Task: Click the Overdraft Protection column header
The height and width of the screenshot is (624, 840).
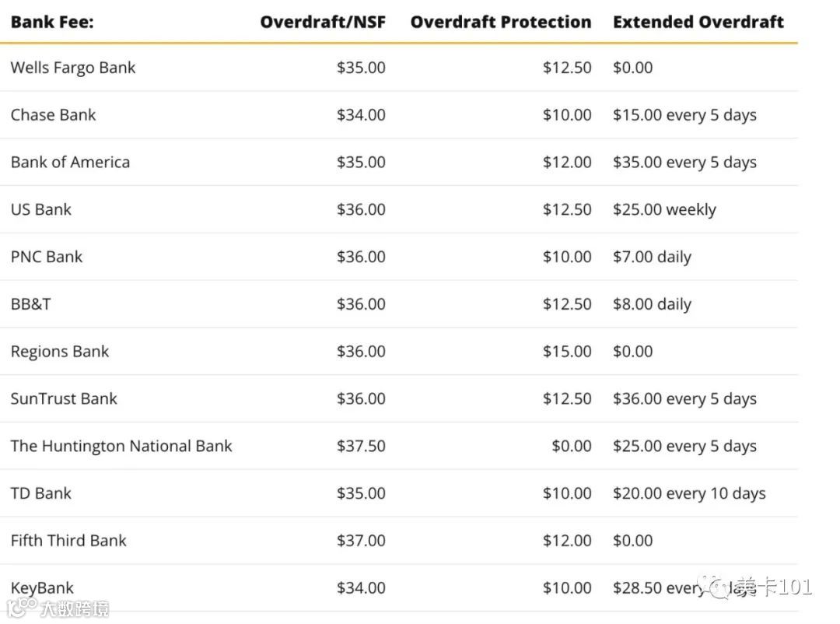Action: point(501,22)
